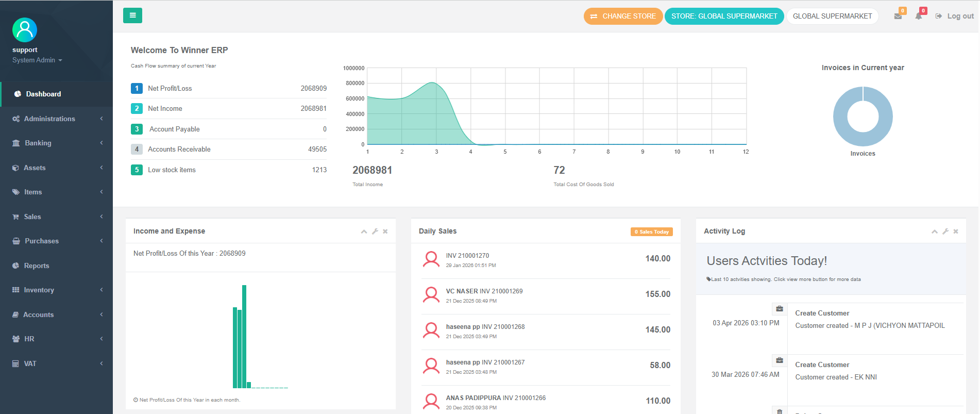Click the 0 Sales Today badge

(x=651, y=232)
